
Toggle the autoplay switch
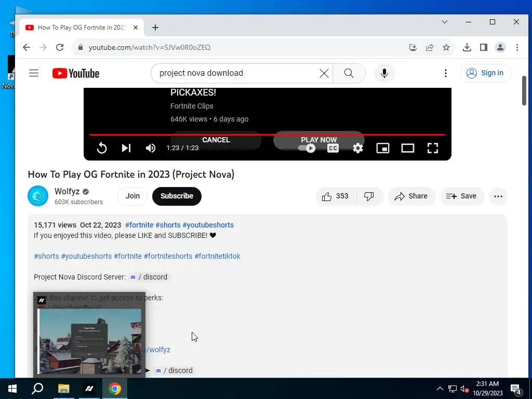(307, 148)
